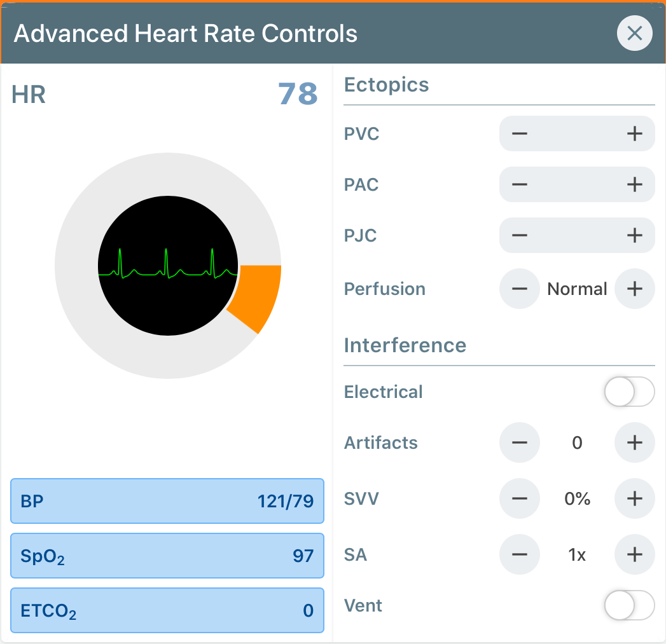
Task: Add a PJC ectopic beat
Action: [x=634, y=235]
